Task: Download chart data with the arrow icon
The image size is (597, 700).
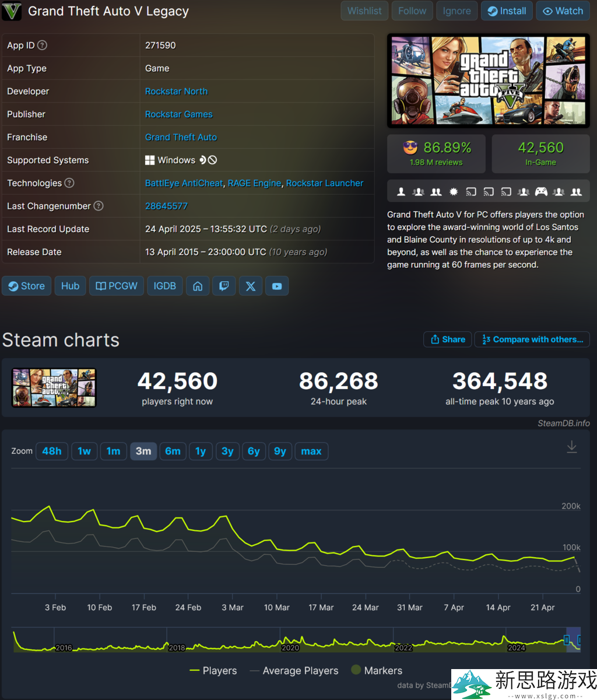Action: (x=572, y=447)
